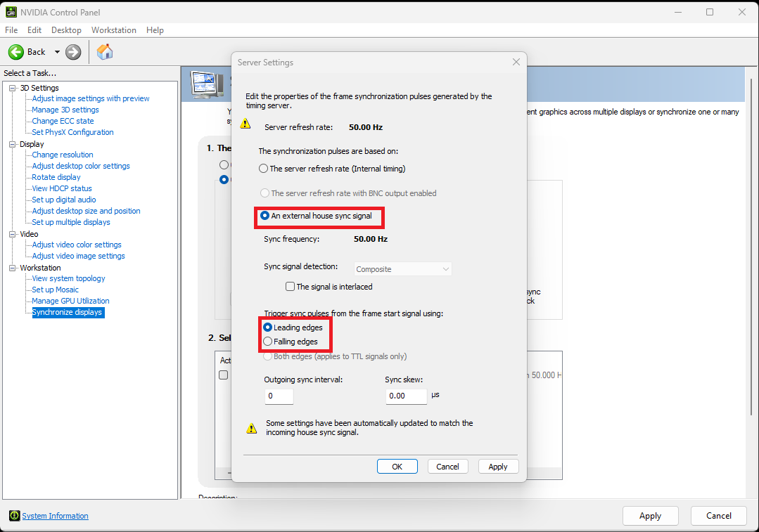The width and height of the screenshot is (759, 532).
Task: Select An external house sync signal
Action: pyautogui.click(x=264, y=216)
